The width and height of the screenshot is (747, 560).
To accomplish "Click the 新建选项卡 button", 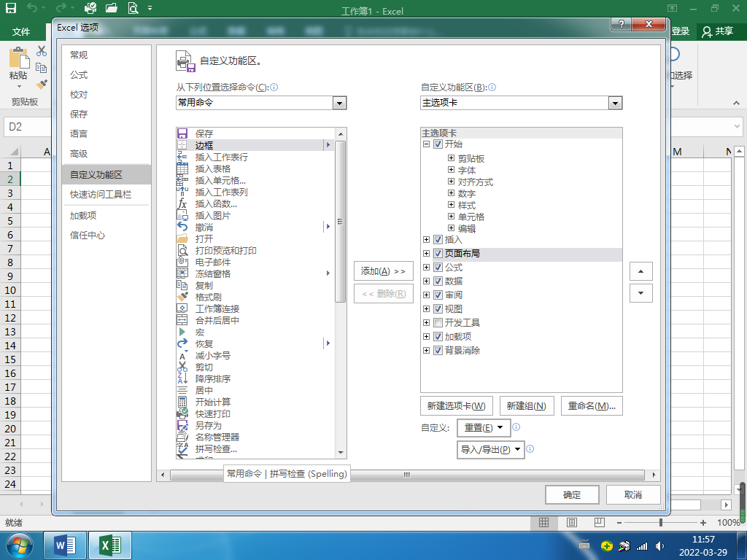I will 457,406.
